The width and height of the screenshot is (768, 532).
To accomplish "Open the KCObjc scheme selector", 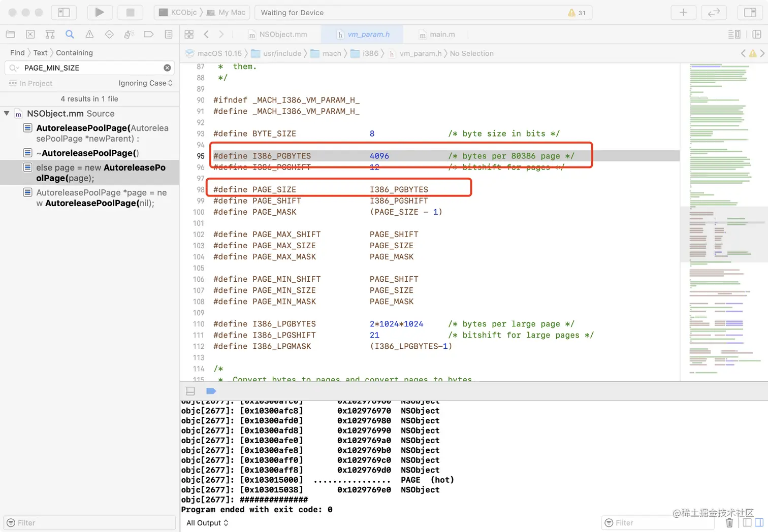I will (178, 12).
